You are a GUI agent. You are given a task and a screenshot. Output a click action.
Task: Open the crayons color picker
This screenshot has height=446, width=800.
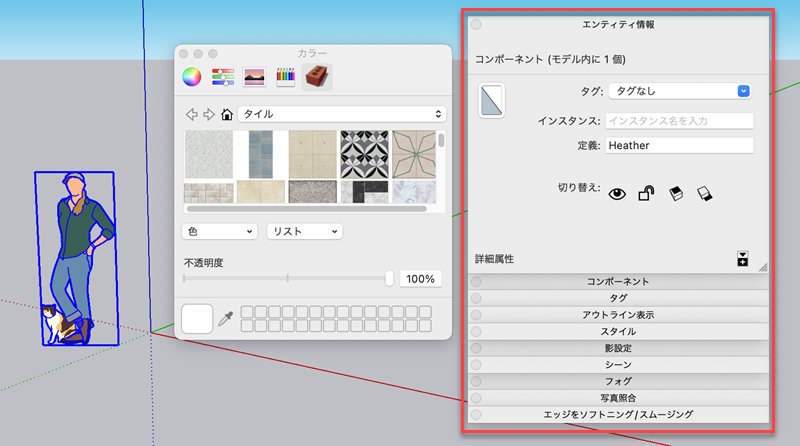(x=286, y=75)
